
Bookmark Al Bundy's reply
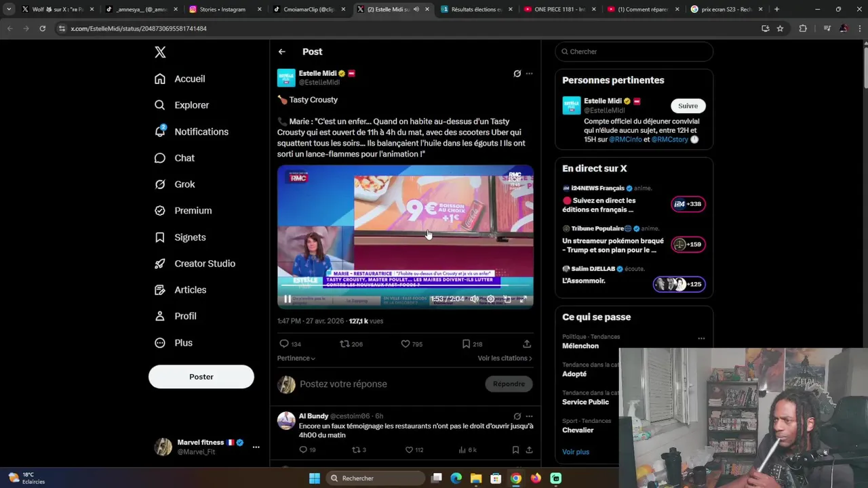tap(515, 449)
